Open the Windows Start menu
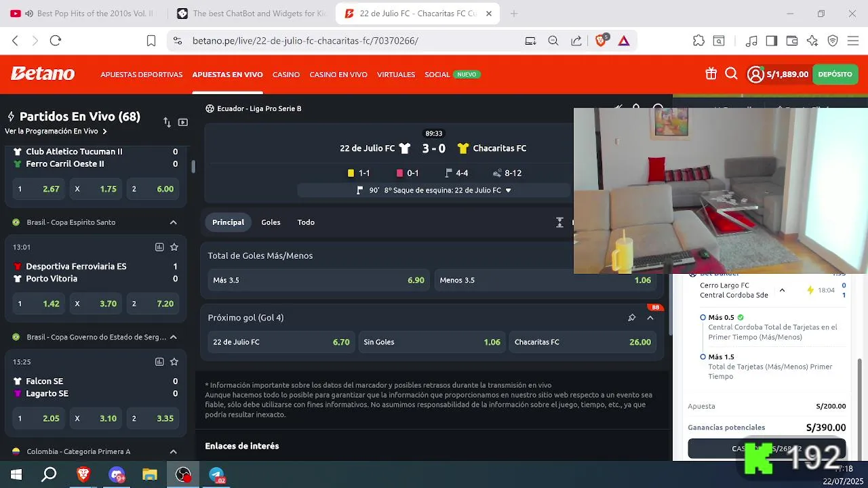The image size is (868, 488). coord(16,474)
